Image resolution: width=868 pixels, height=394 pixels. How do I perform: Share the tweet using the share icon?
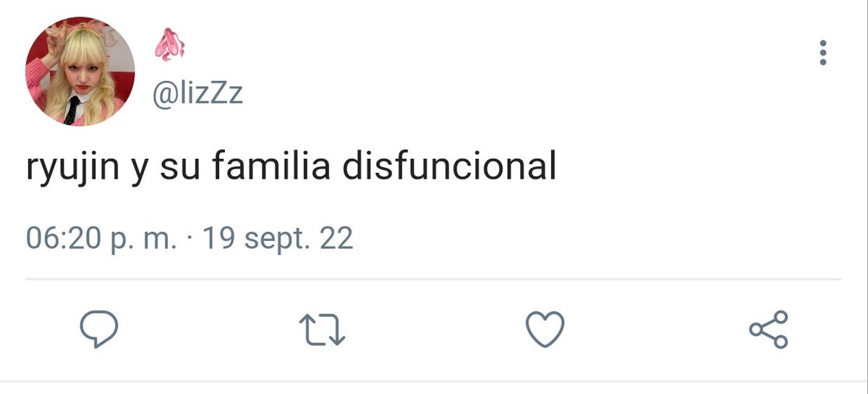(768, 330)
